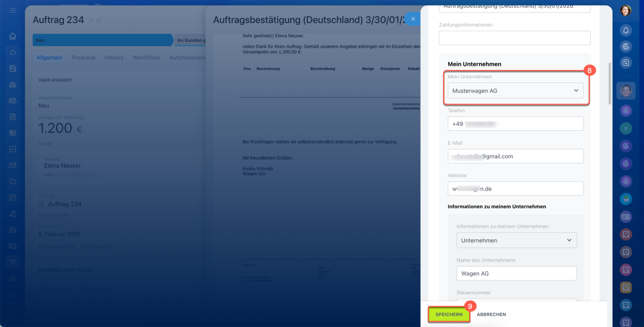Open the funnel CRM icon in left sidebar
Viewport: 644px width, 327px height.
coord(13,262)
